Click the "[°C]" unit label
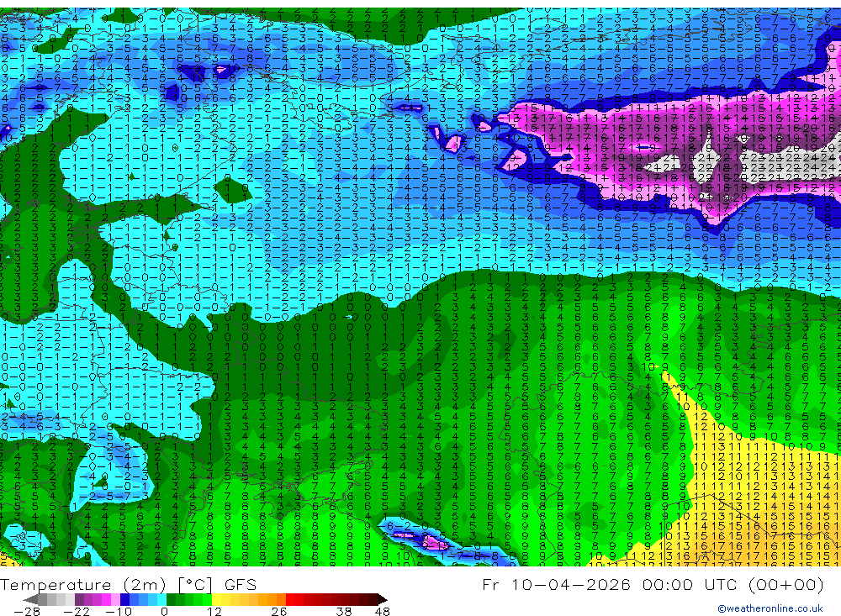Viewport: 841px width, 616px height. pos(195,584)
